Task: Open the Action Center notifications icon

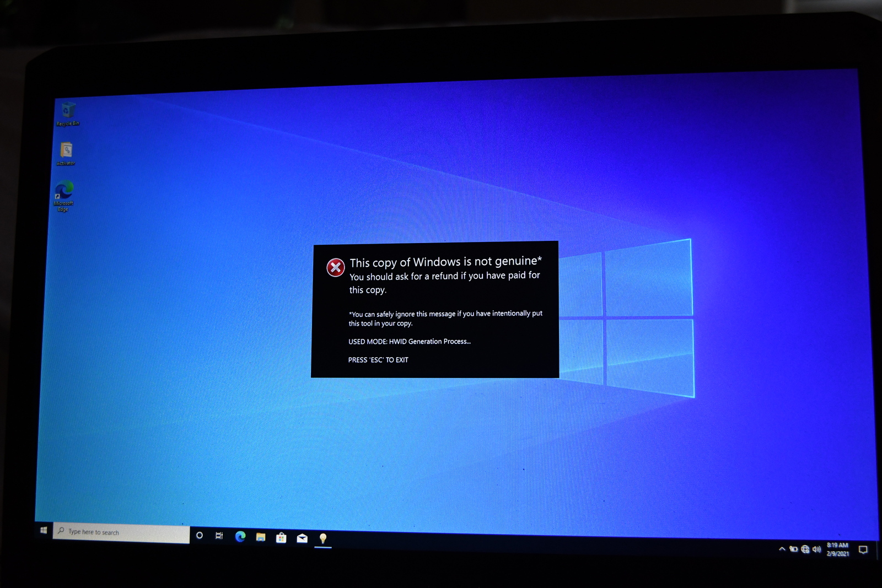Action: click(863, 550)
